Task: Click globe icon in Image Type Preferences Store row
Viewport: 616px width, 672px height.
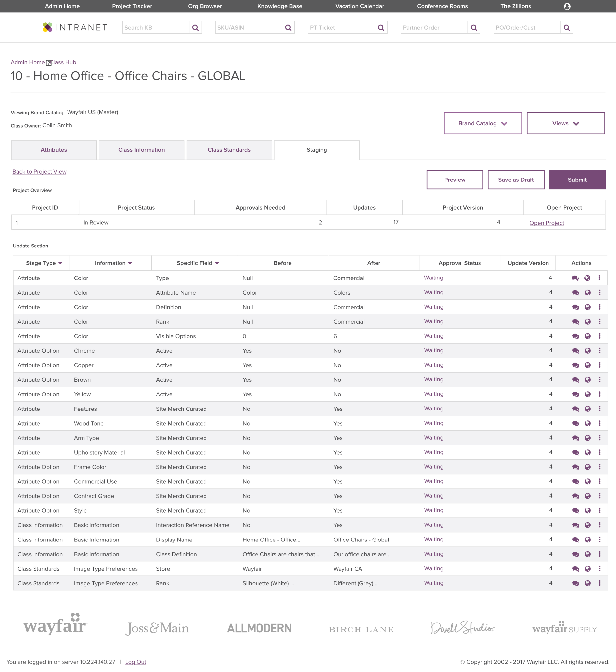Action: pyautogui.click(x=588, y=569)
